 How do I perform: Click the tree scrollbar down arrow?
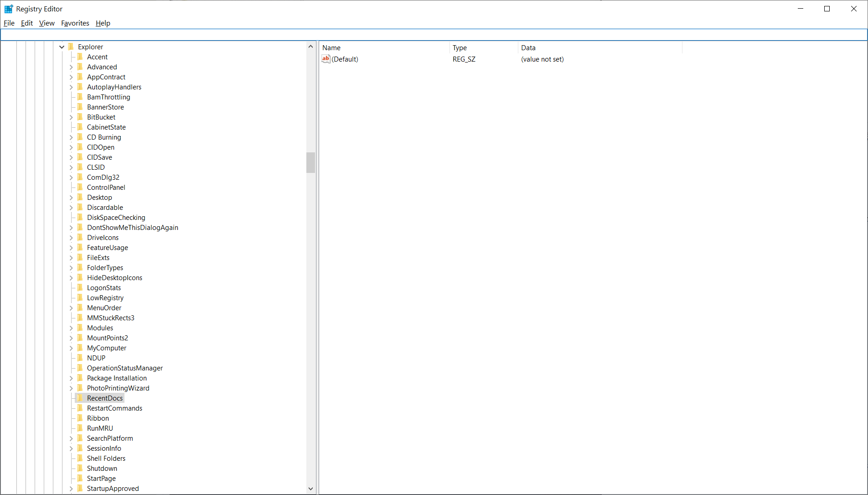(x=310, y=489)
